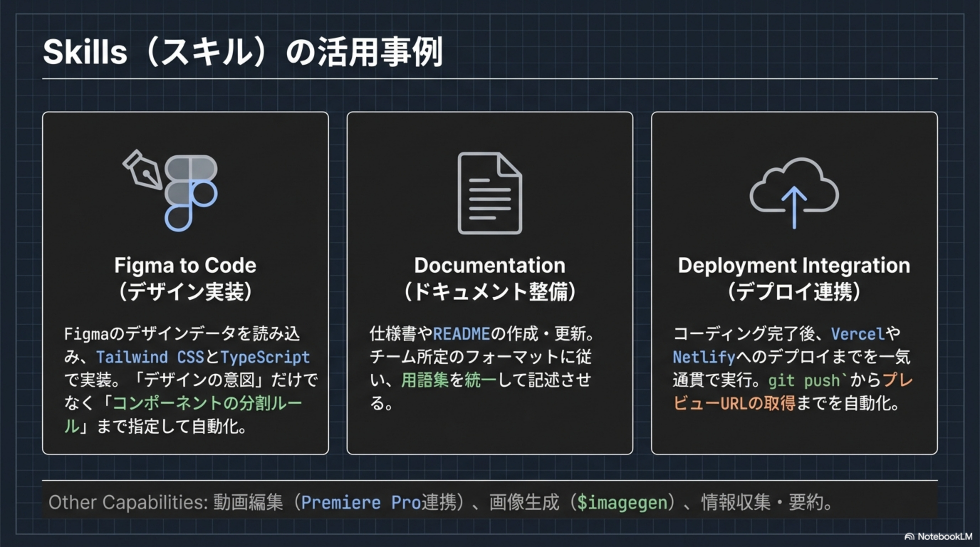This screenshot has width=980, height=547.
Task: Click the 'Deployment Integration' heading
Action: [x=794, y=265]
